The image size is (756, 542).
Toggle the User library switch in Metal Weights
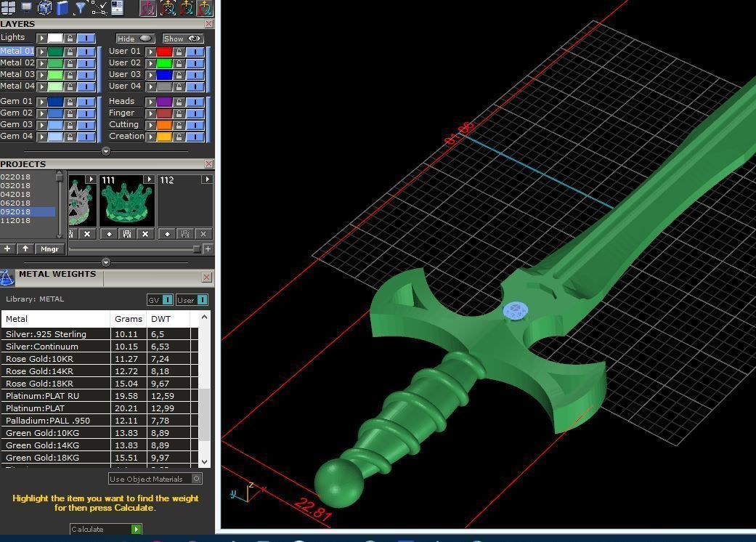202,299
